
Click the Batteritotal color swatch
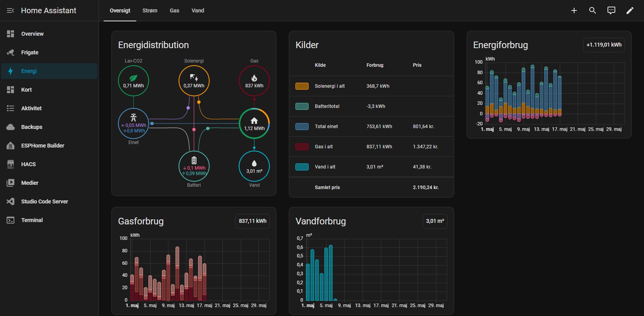pyautogui.click(x=302, y=106)
